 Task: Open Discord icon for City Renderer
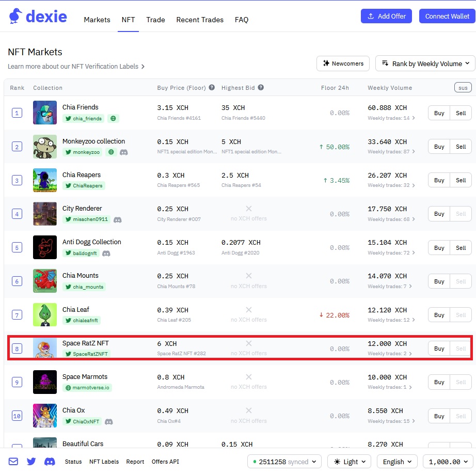click(118, 219)
